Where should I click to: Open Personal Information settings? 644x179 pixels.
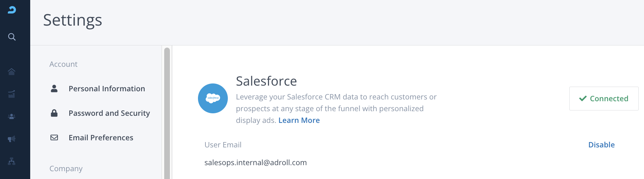click(x=107, y=88)
